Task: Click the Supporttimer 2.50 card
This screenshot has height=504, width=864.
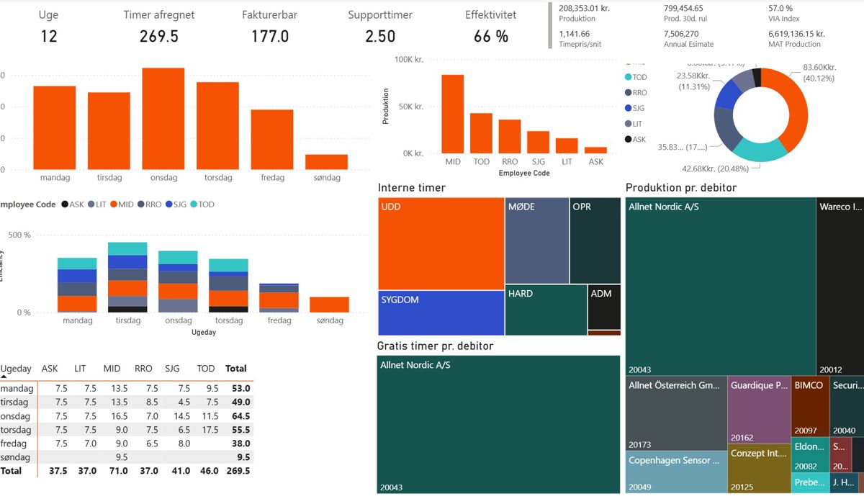Action: tap(379, 27)
